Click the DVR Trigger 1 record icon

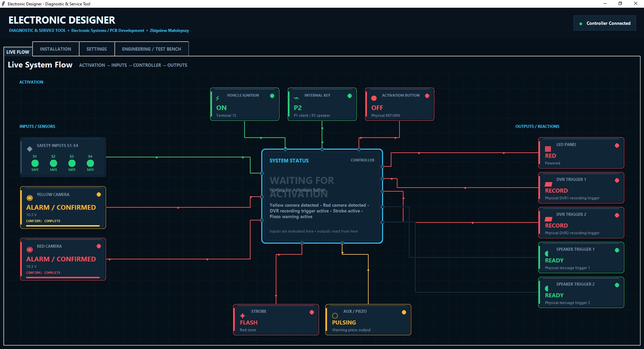click(548, 184)
